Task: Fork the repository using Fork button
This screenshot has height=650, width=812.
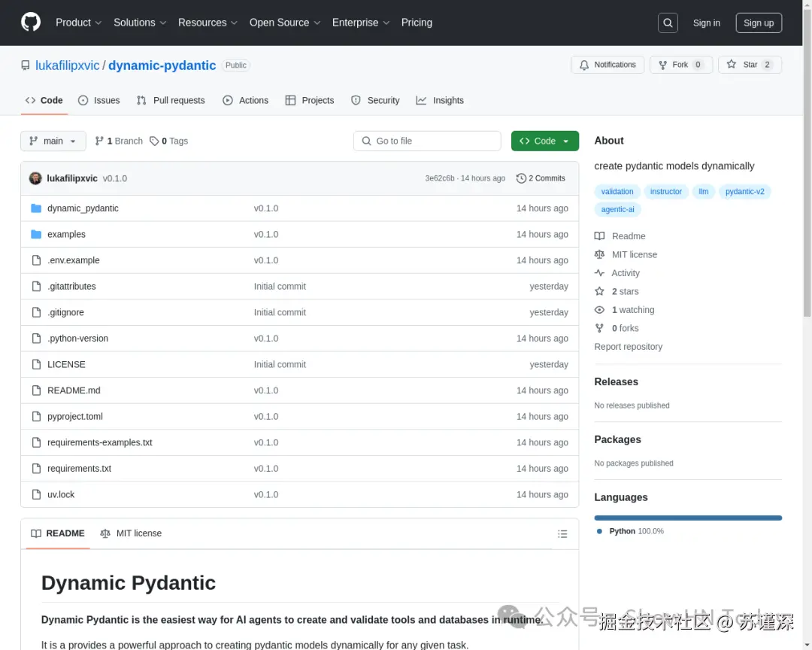Action: (x=681, y=65)
